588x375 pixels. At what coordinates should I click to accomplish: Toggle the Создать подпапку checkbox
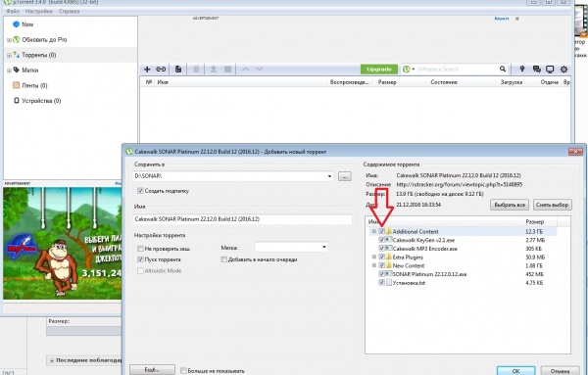point(140,191)
